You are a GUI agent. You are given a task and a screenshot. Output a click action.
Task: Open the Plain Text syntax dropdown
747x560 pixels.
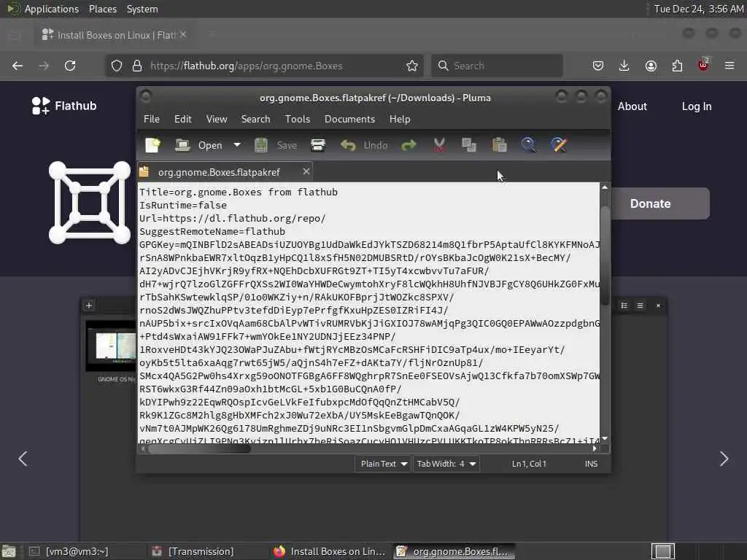pos(384,464)
